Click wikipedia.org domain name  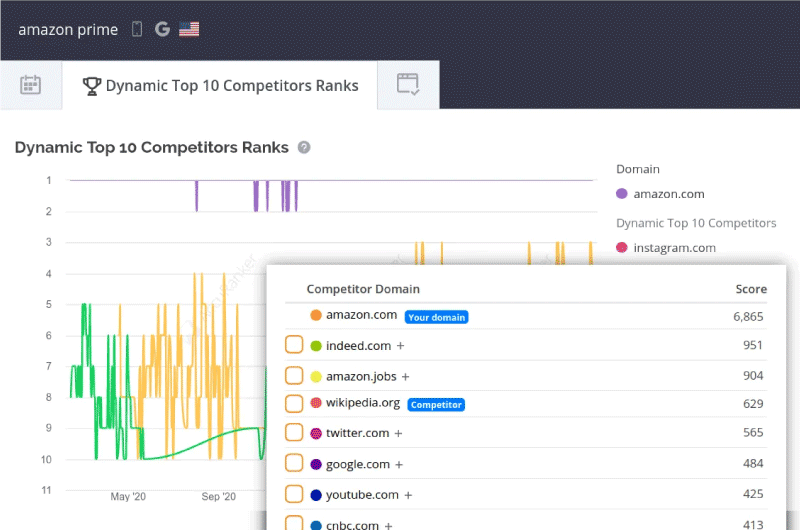coord(363,403)
